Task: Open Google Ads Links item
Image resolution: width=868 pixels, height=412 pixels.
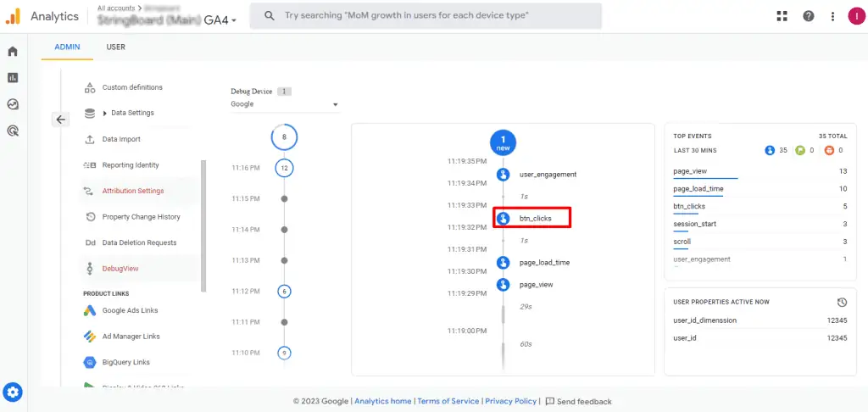Action: click(130, 310)
